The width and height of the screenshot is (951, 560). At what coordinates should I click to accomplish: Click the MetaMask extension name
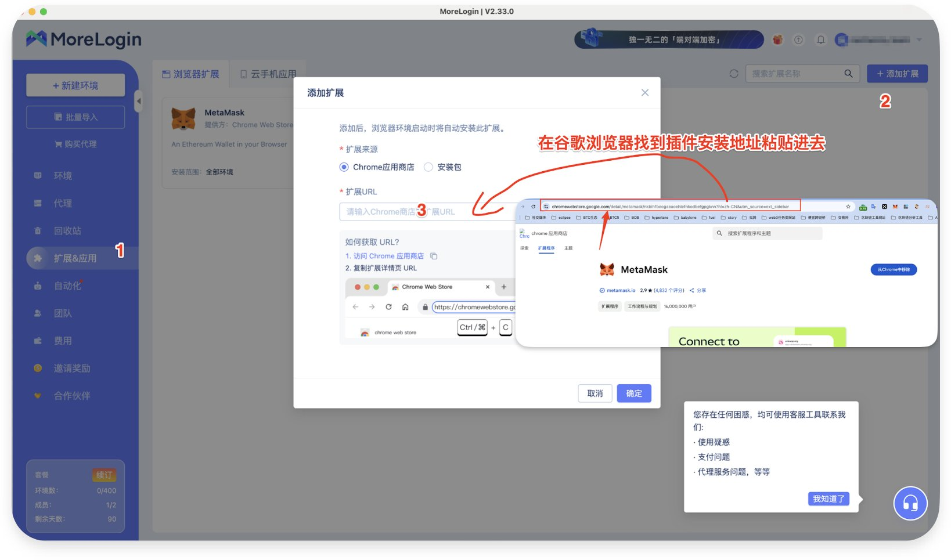pyautogui.click(x=224, y=113)
